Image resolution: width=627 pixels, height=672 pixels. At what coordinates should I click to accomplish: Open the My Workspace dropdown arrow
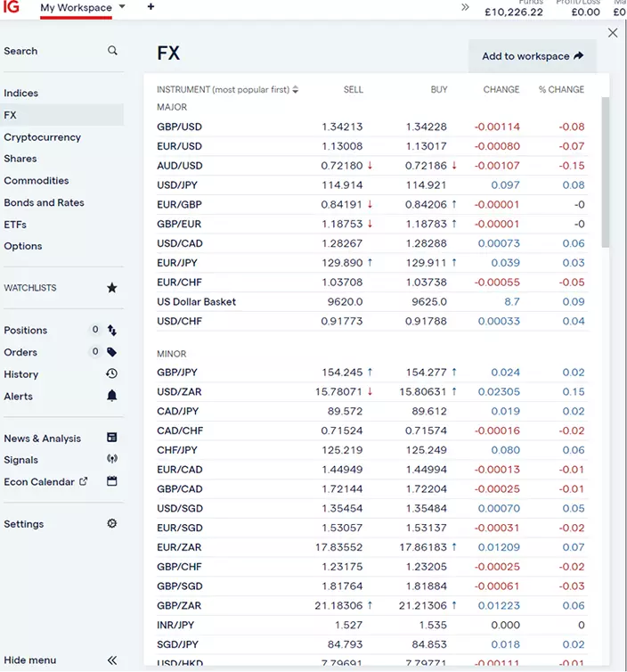point(122,7)
